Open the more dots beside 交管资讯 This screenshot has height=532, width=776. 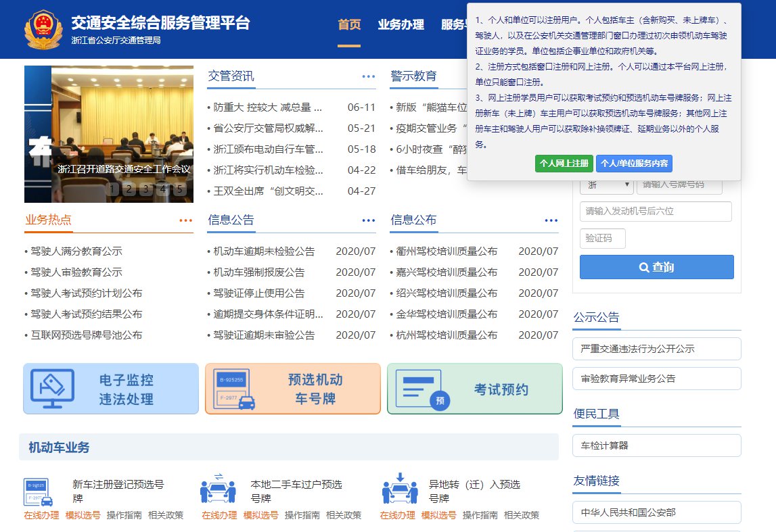point(368,76)
